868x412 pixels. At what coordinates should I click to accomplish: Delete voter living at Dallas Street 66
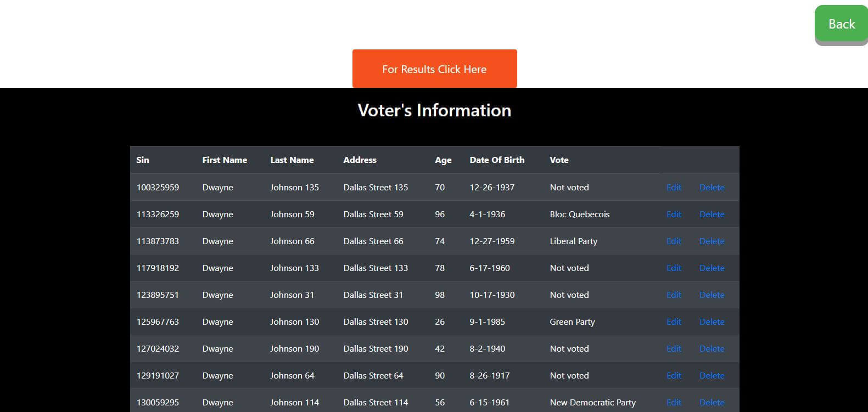[x=712, y=241]
